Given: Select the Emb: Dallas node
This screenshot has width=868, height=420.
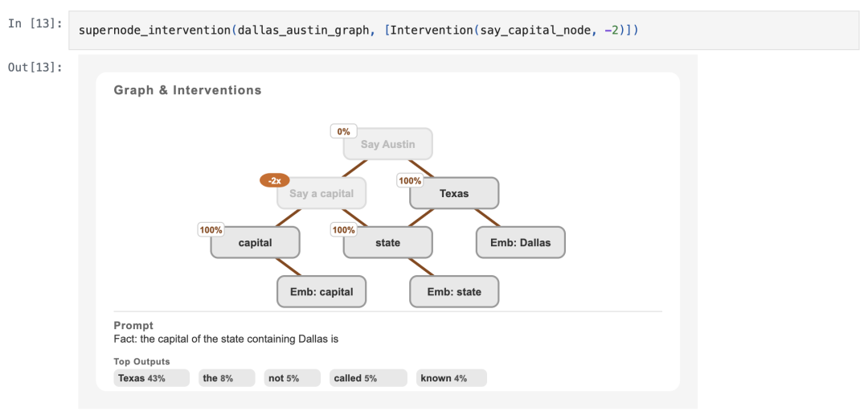Looking at the screenshot, I should (x=521, y=242).
